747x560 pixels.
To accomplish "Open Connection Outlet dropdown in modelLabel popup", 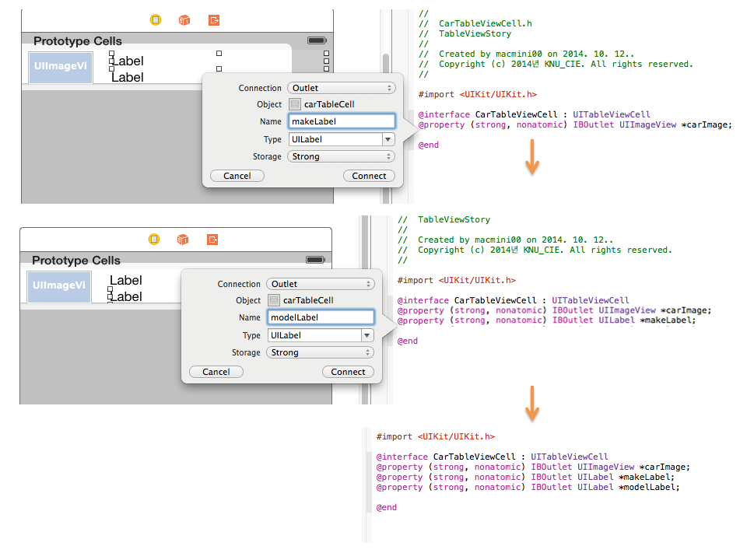I will tap(320, 284).
